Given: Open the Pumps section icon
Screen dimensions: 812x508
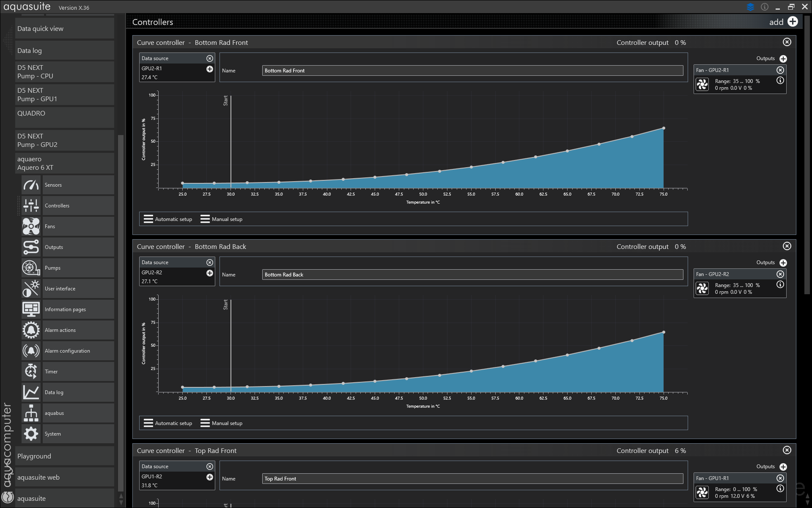Looking at the screenshot, I should (x=31, y=268).
